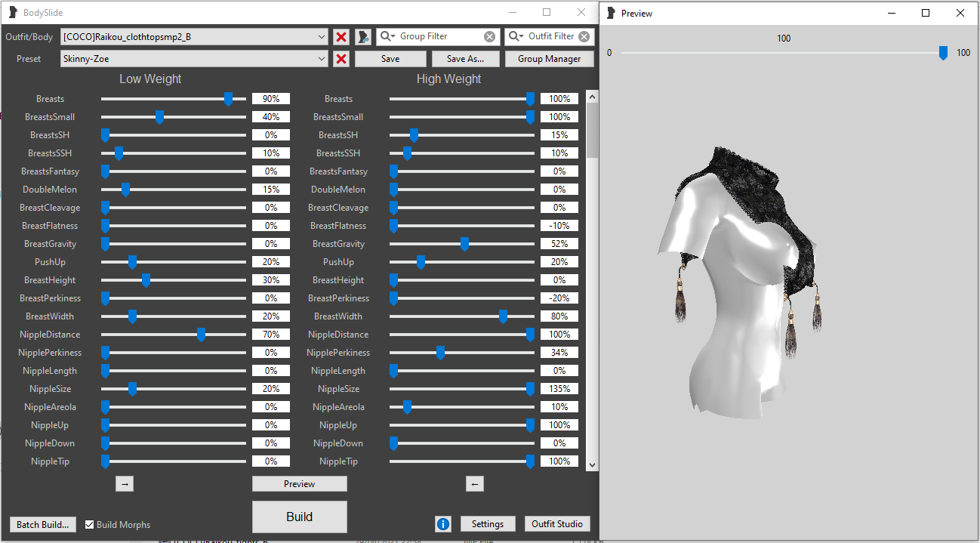Open the Group Manager
Image resolution: width=980 pixels, height=543 pixels.
(550, 59)
